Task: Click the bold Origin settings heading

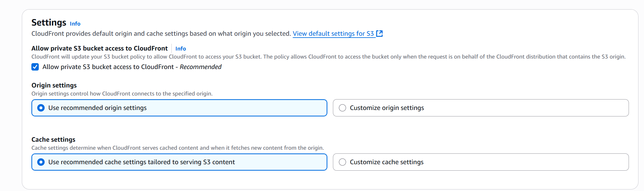Action: point(54,85)
